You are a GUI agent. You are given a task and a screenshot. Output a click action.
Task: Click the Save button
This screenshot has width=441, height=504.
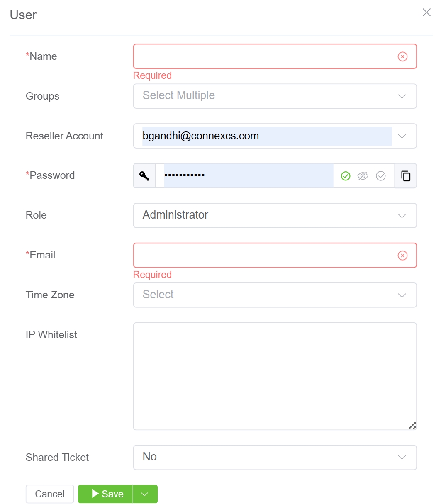pos(107,494)
